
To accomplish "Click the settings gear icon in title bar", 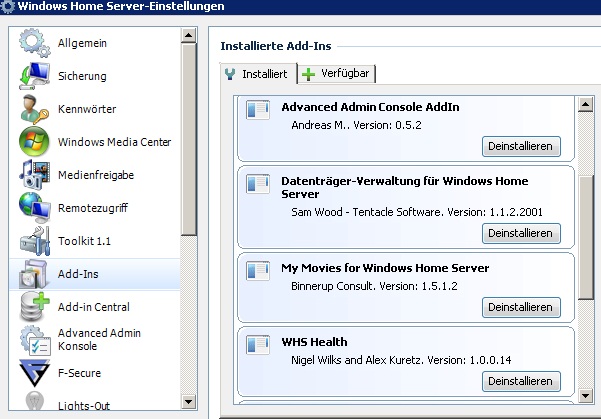I will tap(7, 7).
